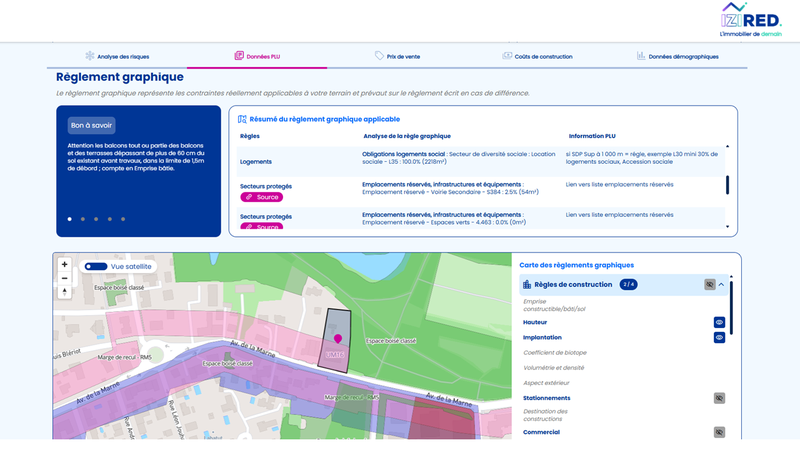The height and width of the screenshot is (450, 800).
Task: Switch to the Prix de vente tab
Action: (x=398, y=56)
